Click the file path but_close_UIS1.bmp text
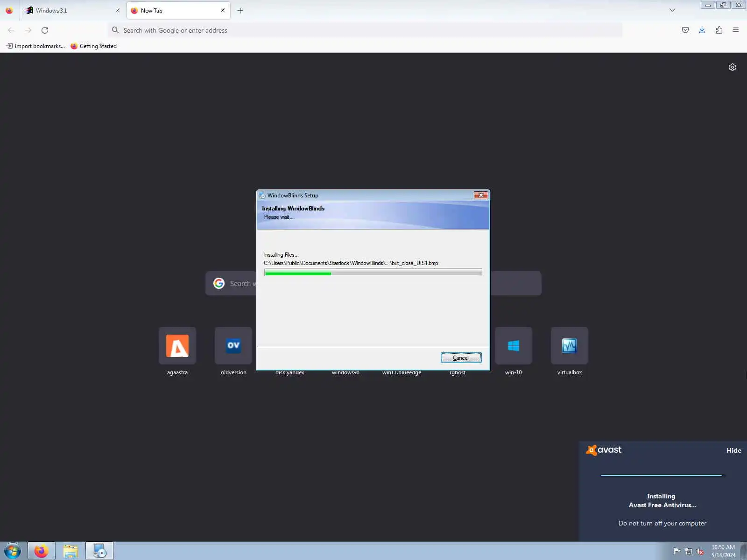The height and width of the screenshot is (560, 747). (351, 263)
